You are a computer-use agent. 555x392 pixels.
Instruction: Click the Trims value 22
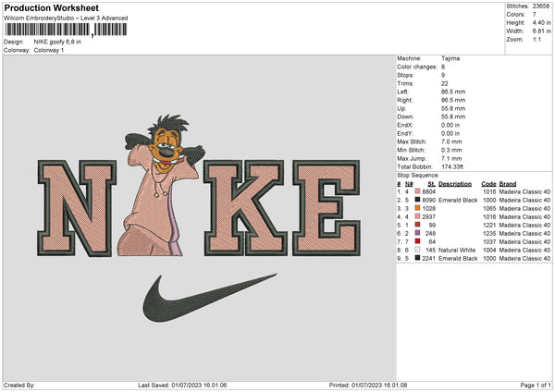pos(445,83)
